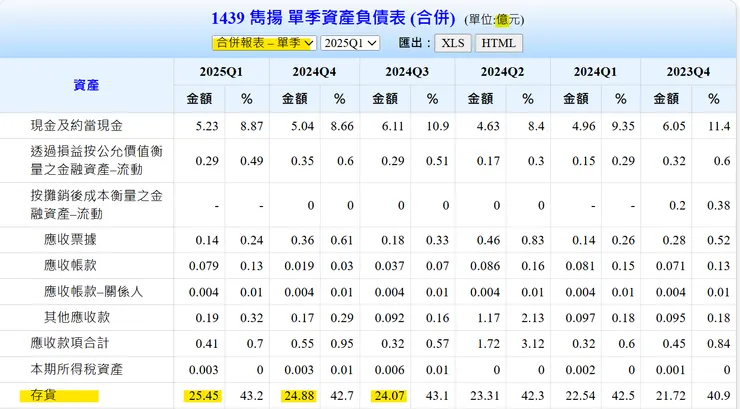This screenshot has width=740, height=409.
Task: Click the 資產 column header link
Action: pyautogui.click(x=86, y=85)
